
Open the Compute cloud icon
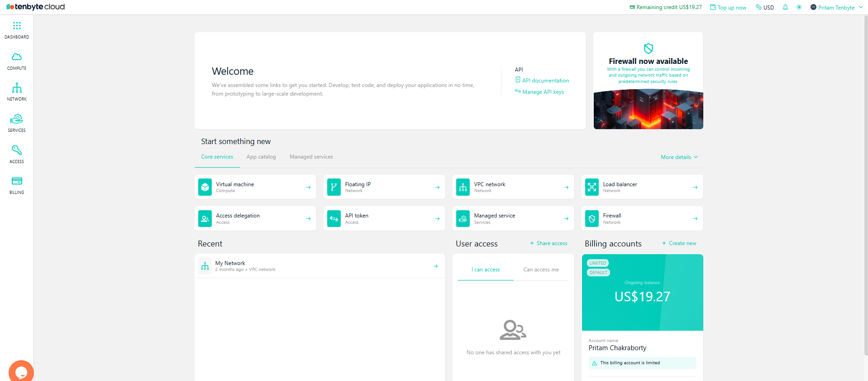pos(17,57)
